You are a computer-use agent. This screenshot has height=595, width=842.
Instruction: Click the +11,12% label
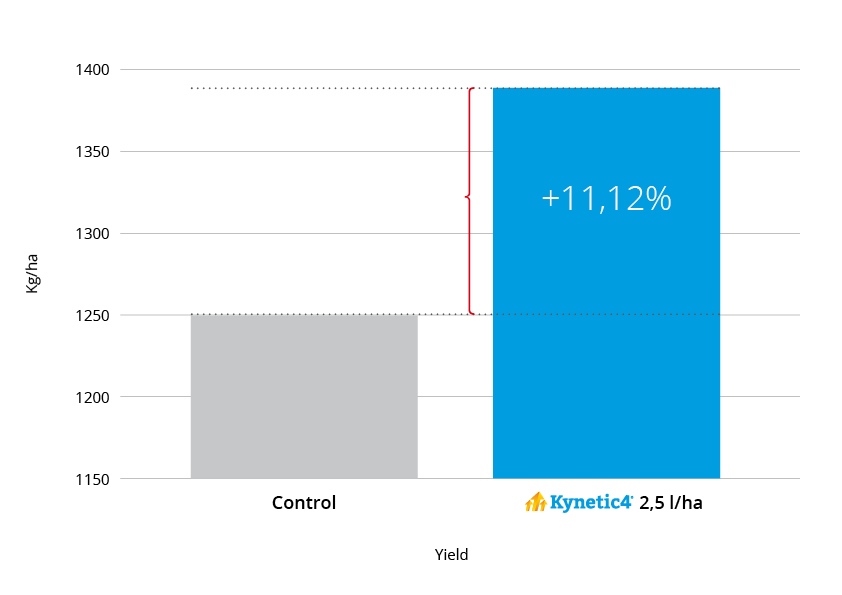tap(606, 198)
